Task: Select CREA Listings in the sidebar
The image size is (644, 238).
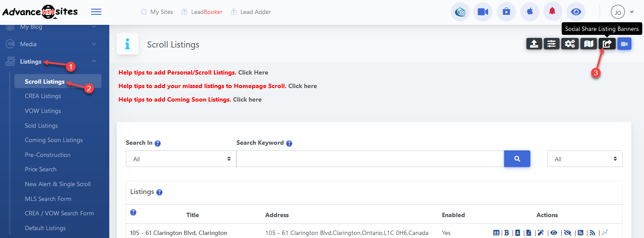Action: point(43,96)
